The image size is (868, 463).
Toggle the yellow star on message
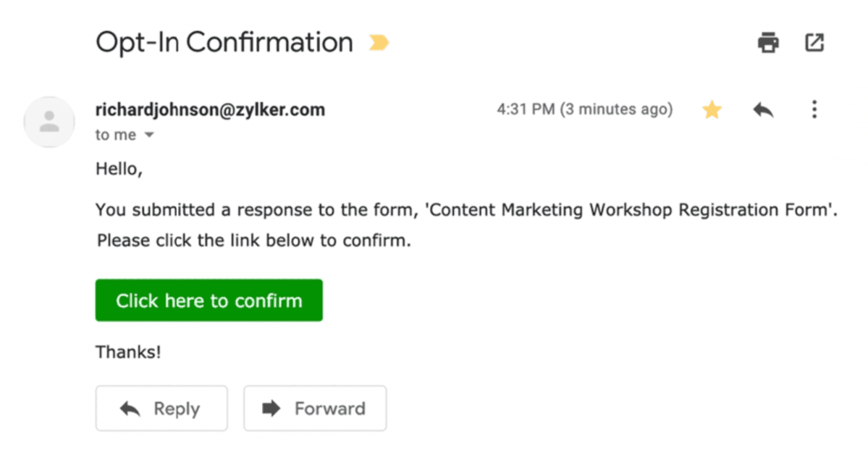(712, 110)
